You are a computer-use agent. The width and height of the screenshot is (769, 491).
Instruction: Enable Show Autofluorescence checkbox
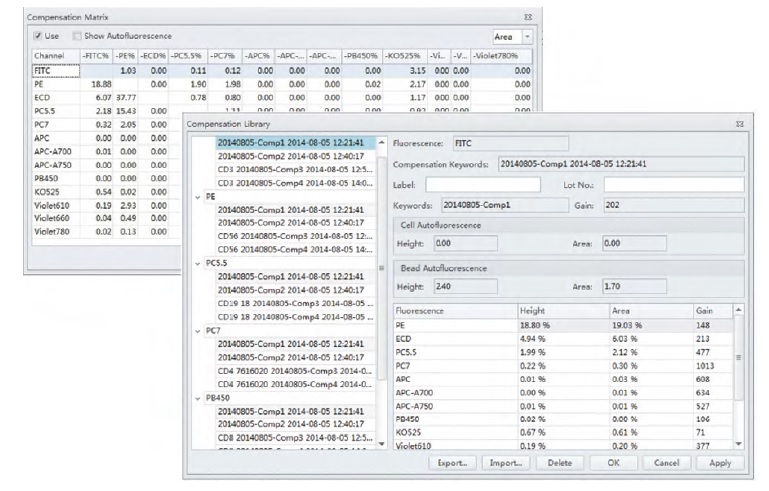[77, 36]
